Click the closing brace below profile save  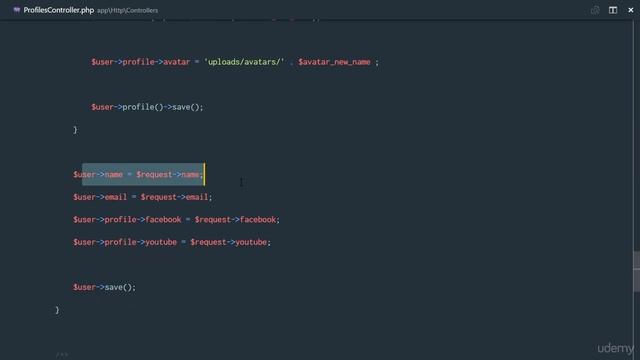[x=75, y=130]
